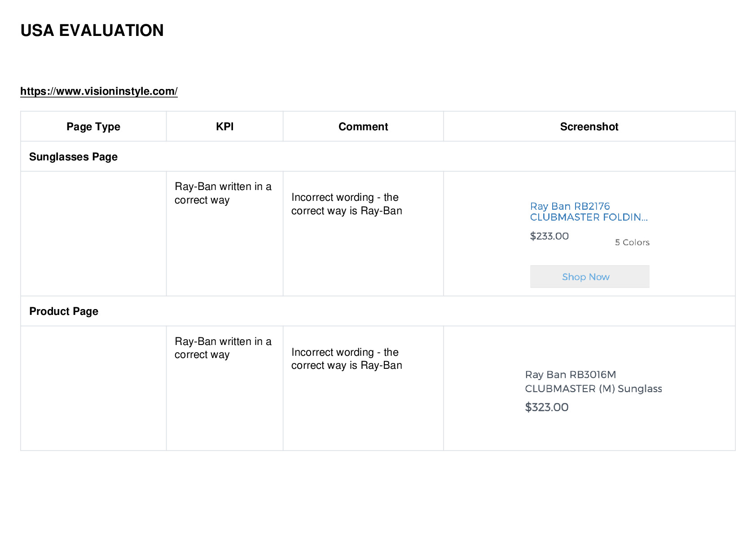
Task: Click empty Page Type cell under Sunglasses Page
Action: (x=93, y=234)
